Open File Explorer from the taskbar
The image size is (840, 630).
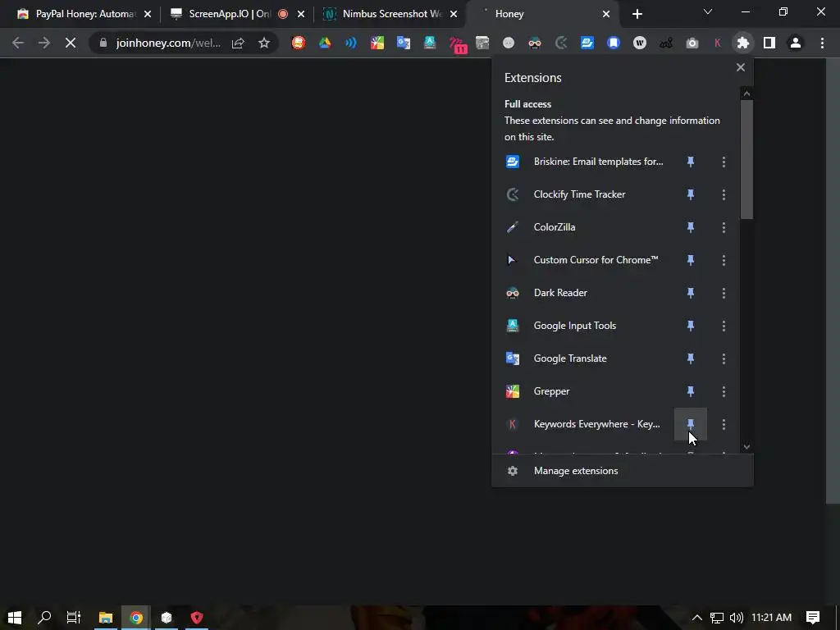coord(106,618)
